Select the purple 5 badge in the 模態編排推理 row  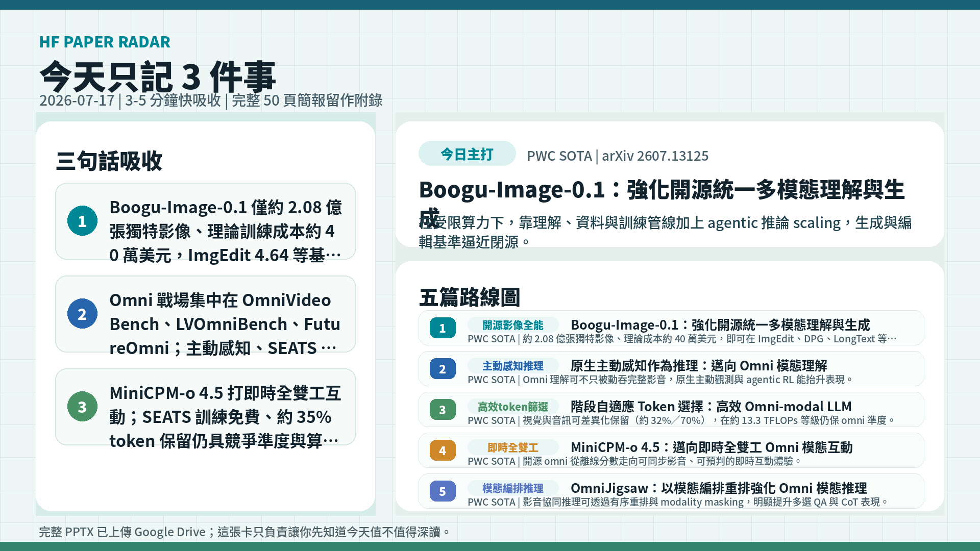pos(443,491)
